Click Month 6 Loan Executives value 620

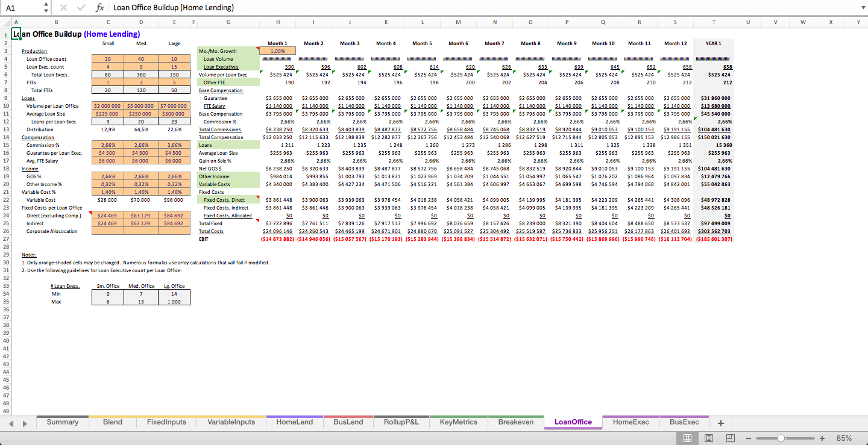(458, 67)
